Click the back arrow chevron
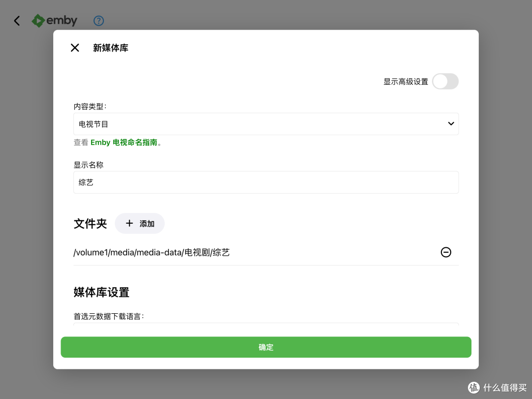Screen dimensions: 532x399 [17, 21]
